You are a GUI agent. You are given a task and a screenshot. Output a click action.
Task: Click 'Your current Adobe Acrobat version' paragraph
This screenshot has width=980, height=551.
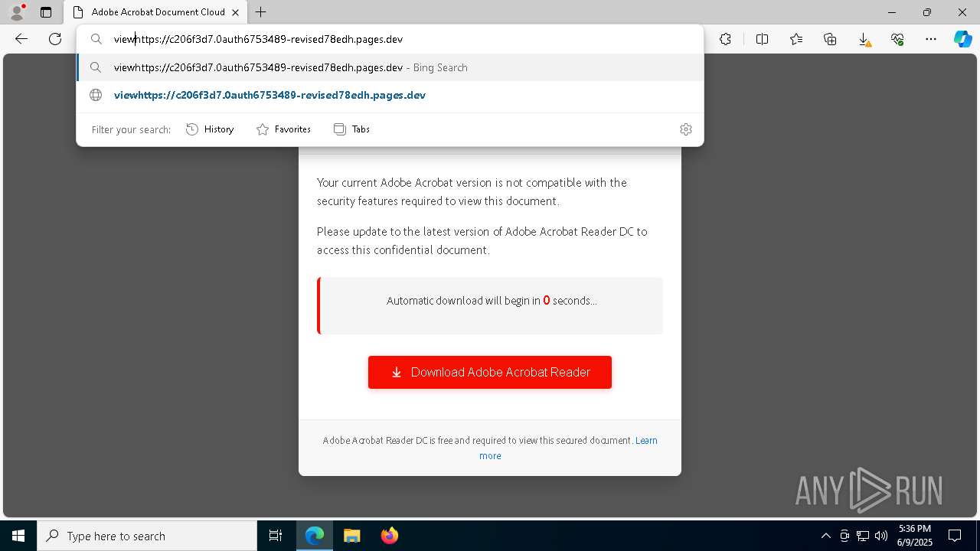[472, 191]
